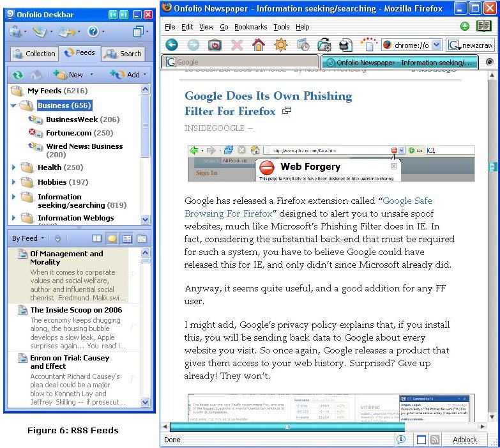The image size is (500, 448).
Task: Select the BusinessWeek feed
Action: pyautogui.click(x=82, y=120)
